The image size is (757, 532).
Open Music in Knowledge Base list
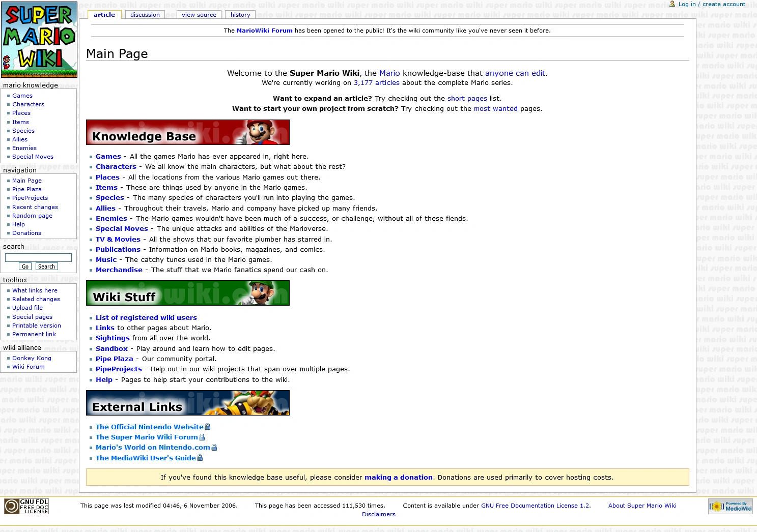(x=106, y=260)
